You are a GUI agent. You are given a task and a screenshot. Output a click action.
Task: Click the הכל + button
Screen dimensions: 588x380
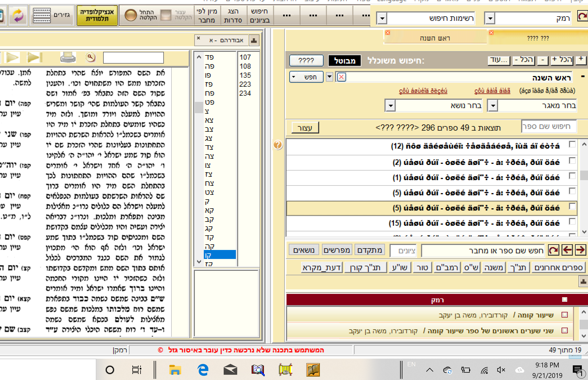point(562,60)
